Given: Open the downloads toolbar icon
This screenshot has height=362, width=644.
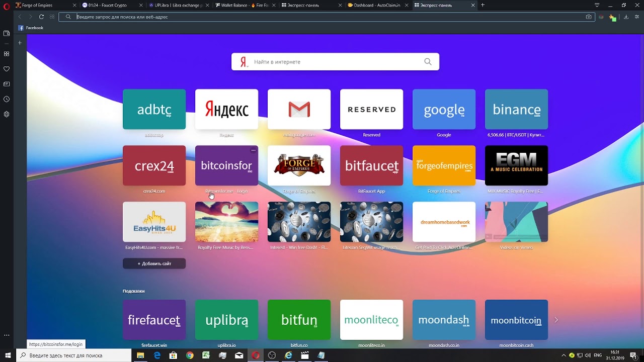Looking at the screenshot, I should (626, 17).
